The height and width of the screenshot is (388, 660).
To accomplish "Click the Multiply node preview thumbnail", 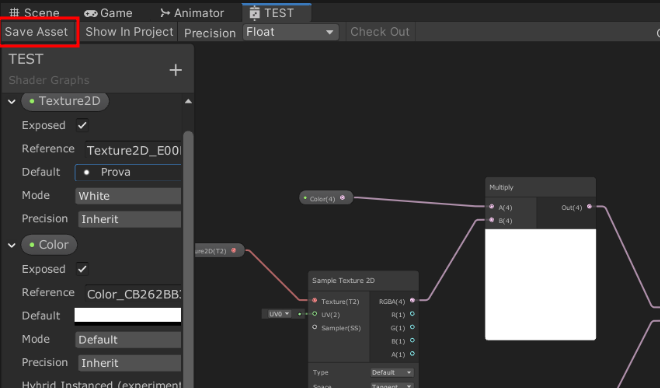I will (x=540, y=284).
